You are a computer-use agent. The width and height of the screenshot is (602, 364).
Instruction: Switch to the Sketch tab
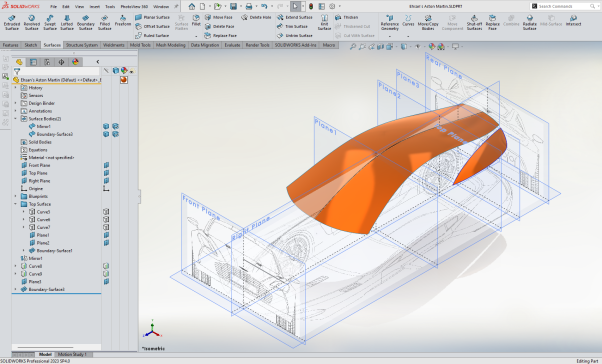(x=31, y=45)
